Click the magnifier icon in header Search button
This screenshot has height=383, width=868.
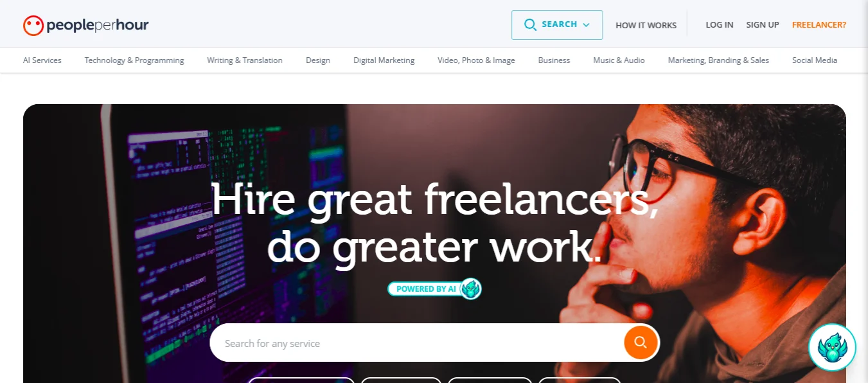coord(530,25)
